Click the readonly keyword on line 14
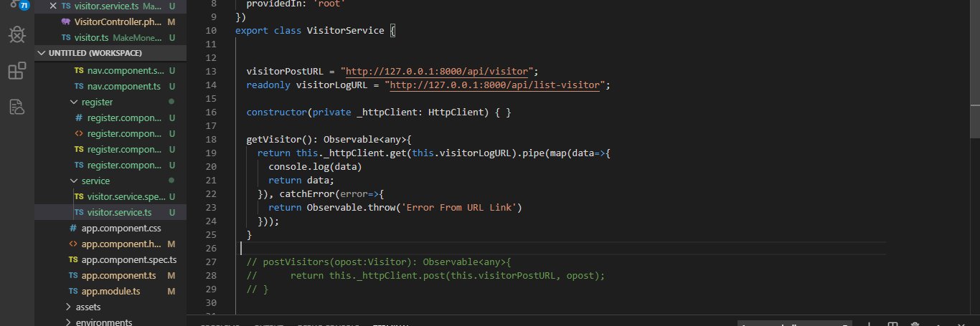Viewport: 980px width, 326px height. click(x=268, y=85)
